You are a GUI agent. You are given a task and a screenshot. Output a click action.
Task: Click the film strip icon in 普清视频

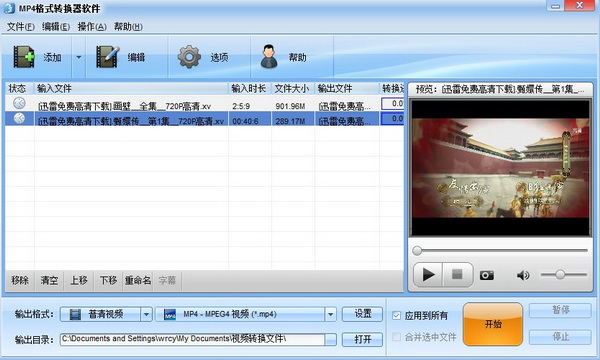75,314
